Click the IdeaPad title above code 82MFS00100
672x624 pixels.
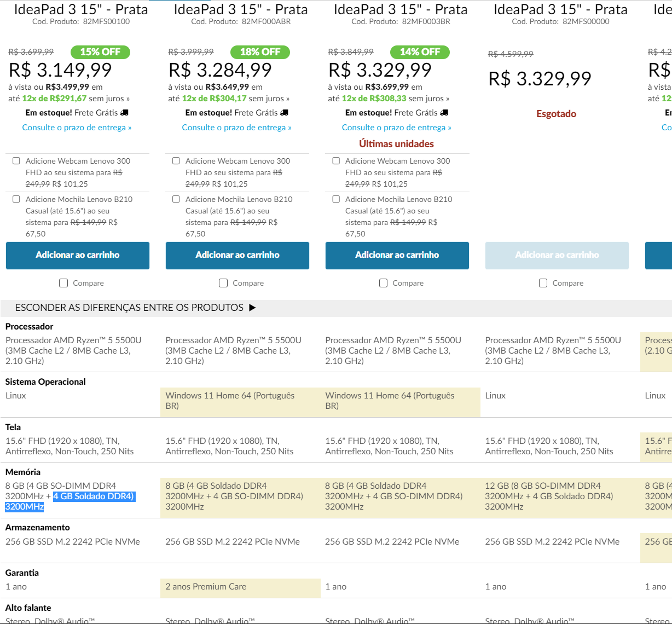coord(80,9)
